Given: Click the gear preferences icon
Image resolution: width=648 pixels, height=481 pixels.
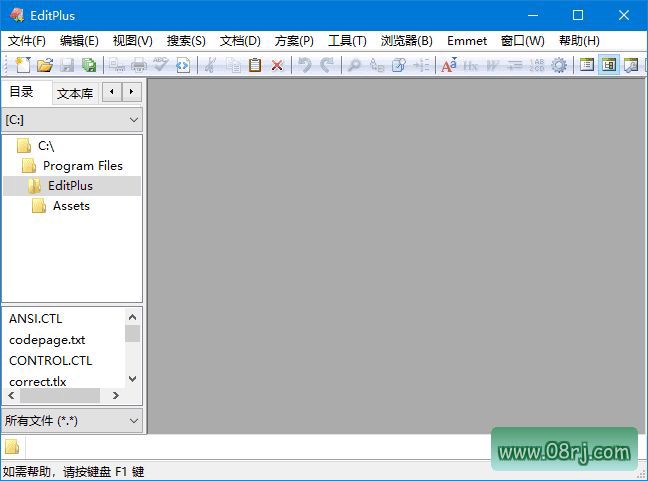Looking at the screenshot, I should [559, 65].
